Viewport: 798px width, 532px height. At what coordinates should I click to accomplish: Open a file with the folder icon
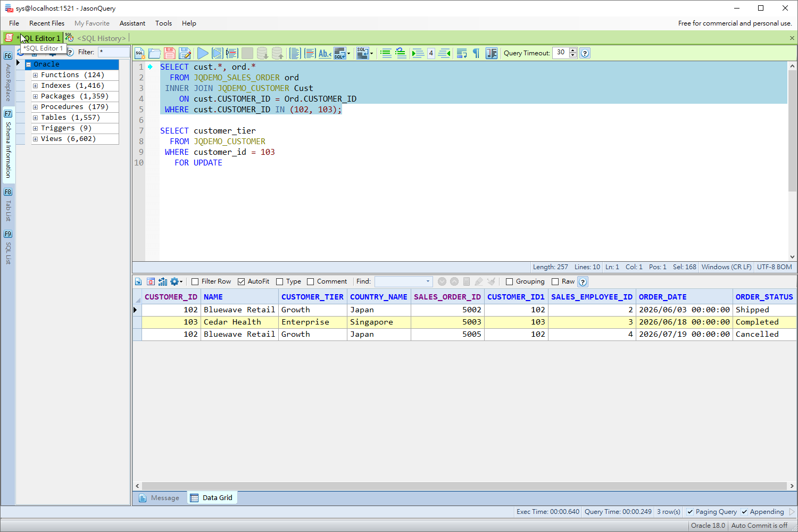point(155,53)
